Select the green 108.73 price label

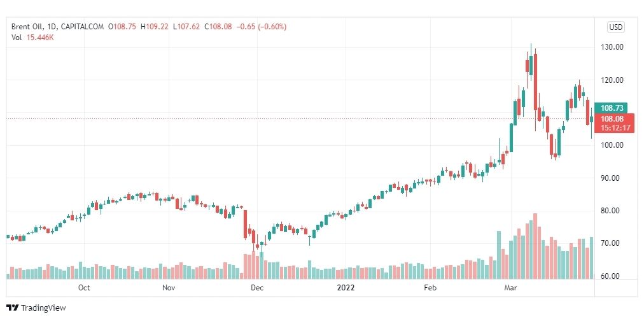pos(612,108)
